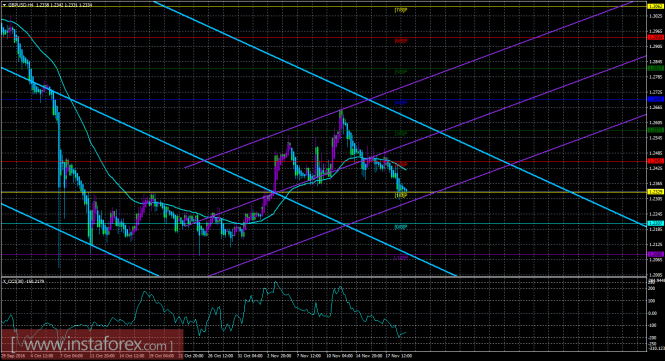Click the purple price tag near 1.2085
Viewport: 665px width, 361px height.
pos(656,254)
